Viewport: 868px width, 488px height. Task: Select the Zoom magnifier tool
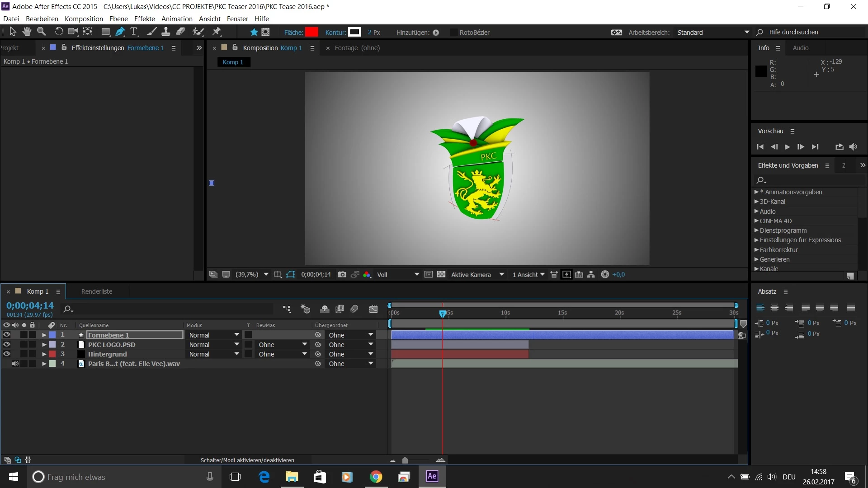coord(41,32)
